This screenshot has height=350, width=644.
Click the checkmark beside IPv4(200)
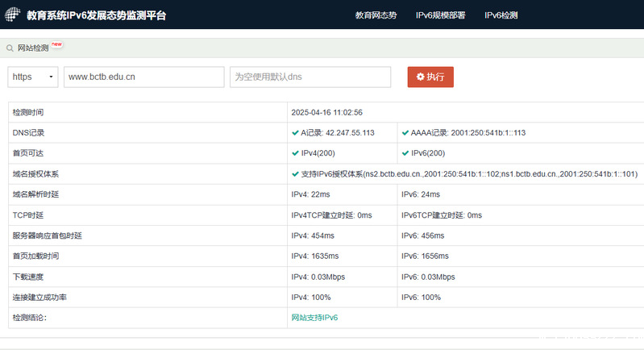click(x=296, y=153)
